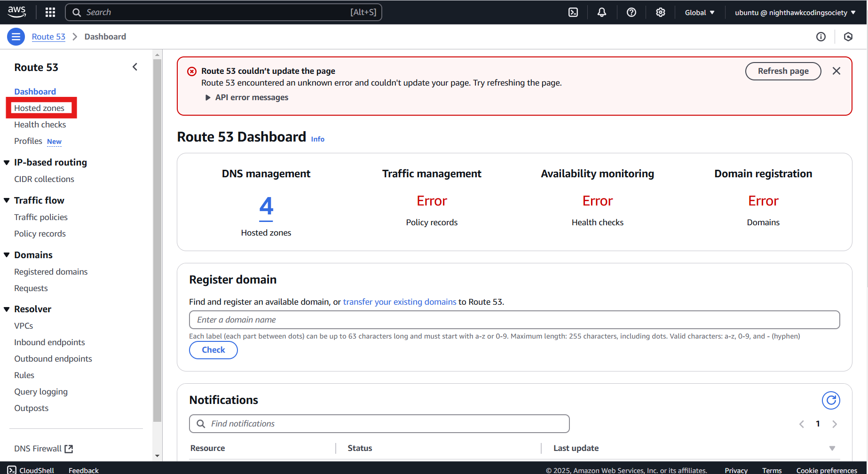Open Hosted zones in the sidebar
The image size is (868, 474).
39,108
